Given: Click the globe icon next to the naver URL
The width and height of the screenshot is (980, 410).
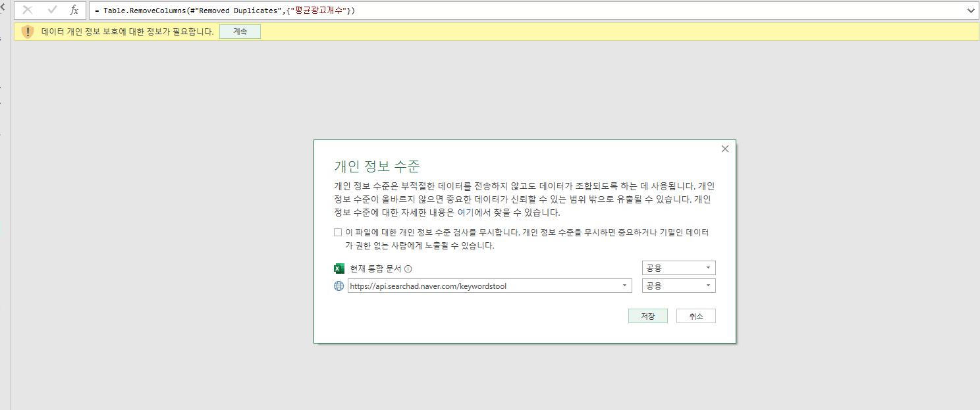Looking at the screenshot, I should click(339, 286).
